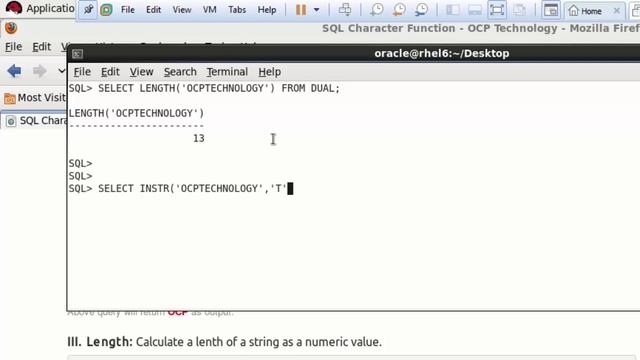
Task: Open Firefox Edit menu
Action: (41, 47)
